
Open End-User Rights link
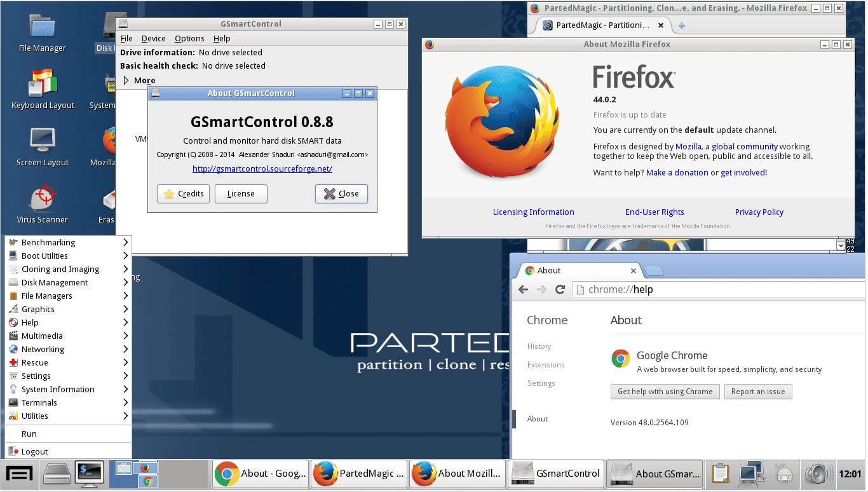tap(654, 212)
